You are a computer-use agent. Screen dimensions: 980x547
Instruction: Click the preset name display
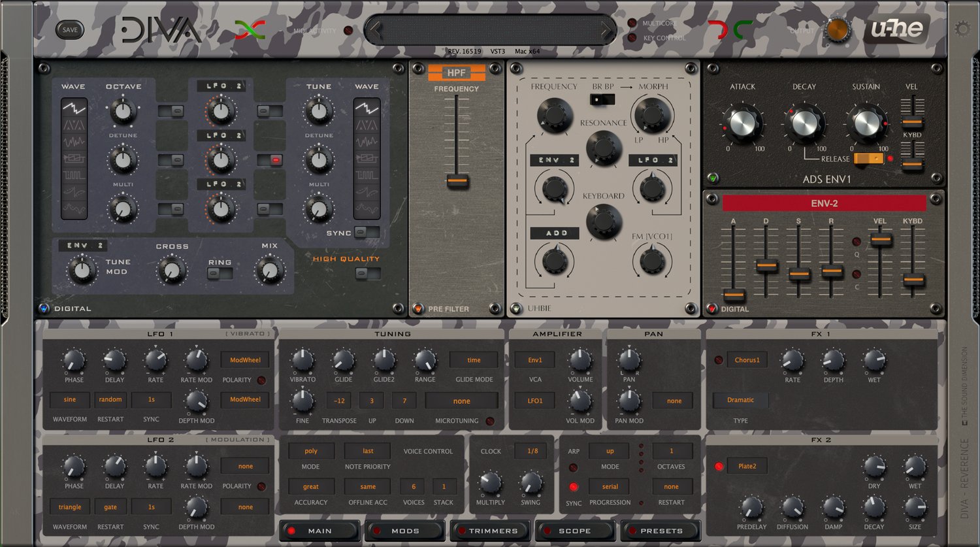coord(490,30)
